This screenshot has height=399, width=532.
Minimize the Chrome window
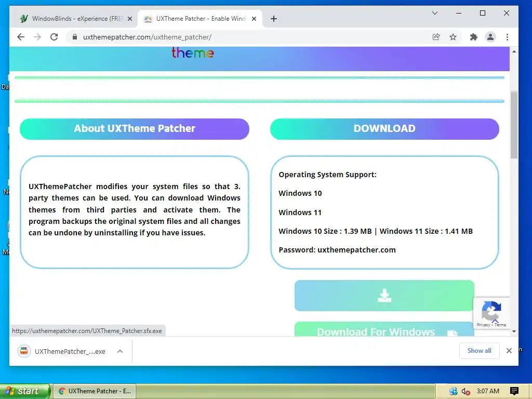pos(459,13)
